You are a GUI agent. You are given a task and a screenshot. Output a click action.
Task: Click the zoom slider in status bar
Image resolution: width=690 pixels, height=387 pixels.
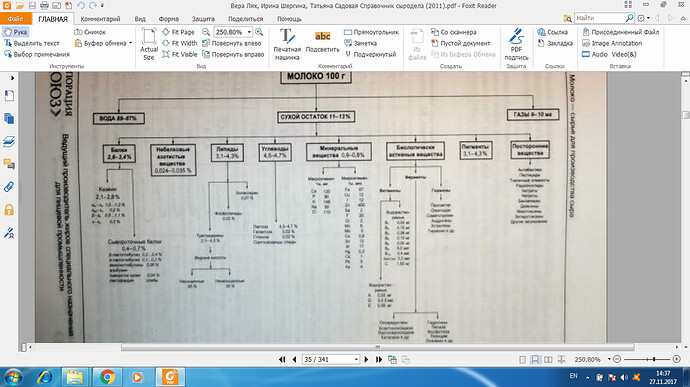click(x=648, y=360)
